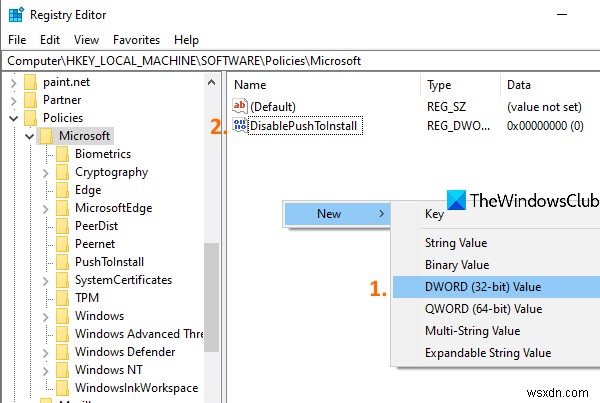Click the Peernet folder icon

62,244
